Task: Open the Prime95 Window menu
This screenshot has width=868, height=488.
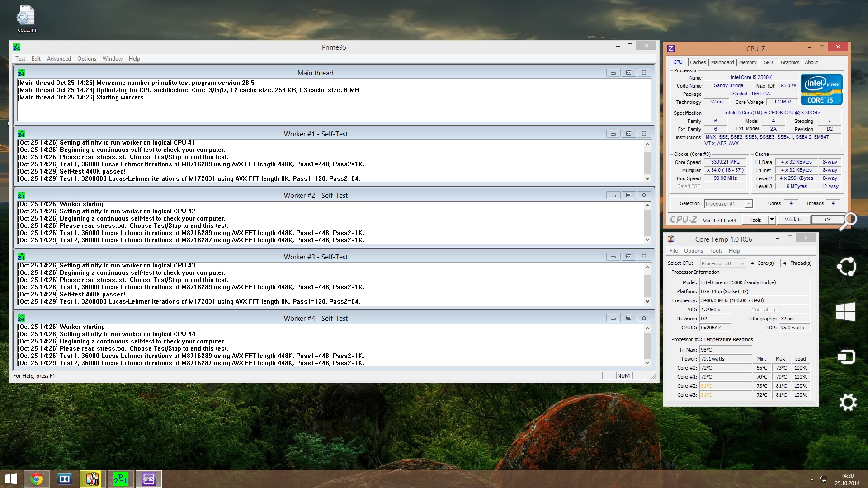Action: coord(113,59)
